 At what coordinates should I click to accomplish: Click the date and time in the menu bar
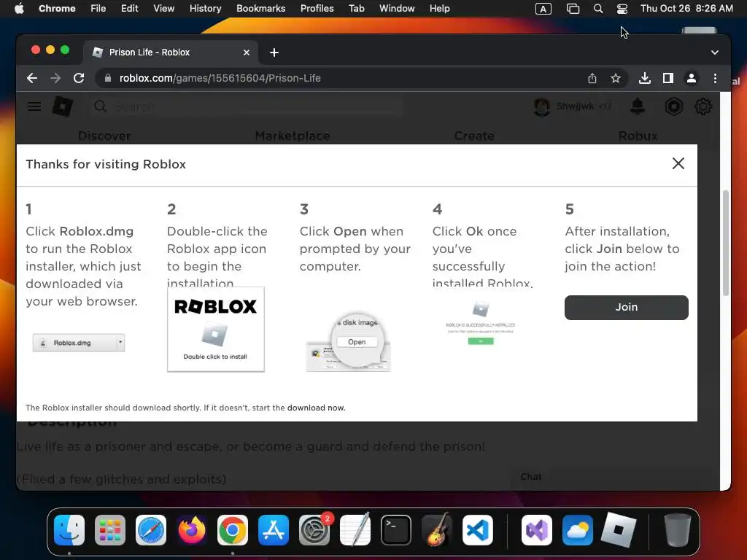click(x=686, y=9)
